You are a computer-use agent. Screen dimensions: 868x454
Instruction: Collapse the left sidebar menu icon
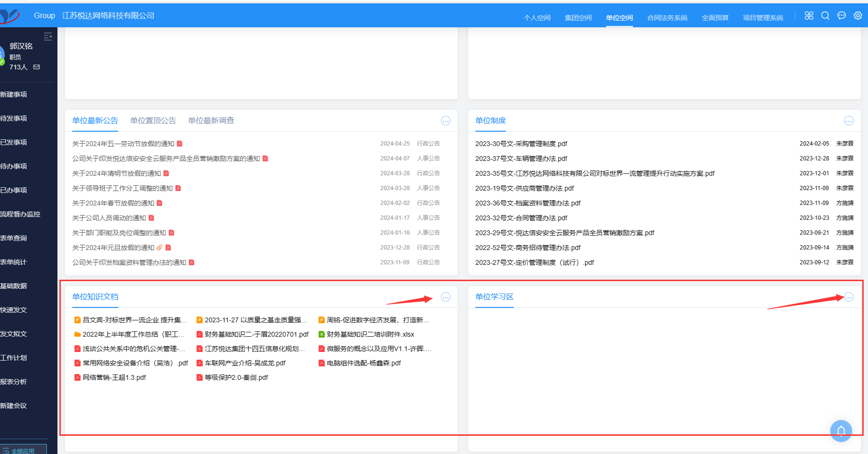[48, 36]
